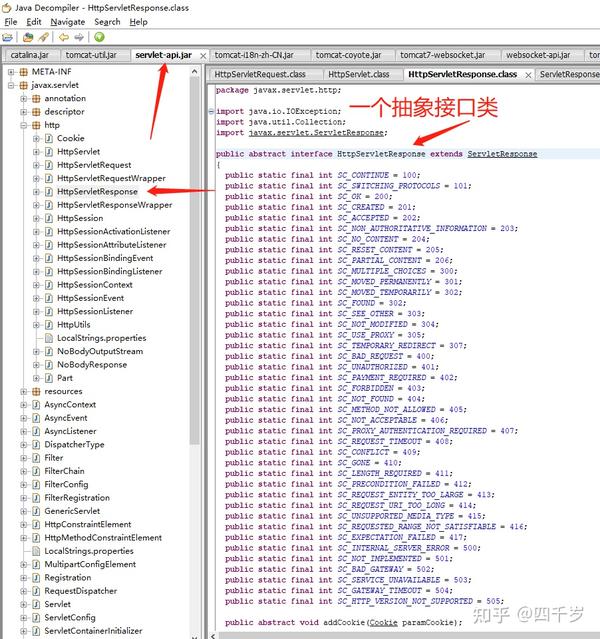This screenshot has width=600, height=639.
Task: Open the File menu
Action: pos(11,22)
